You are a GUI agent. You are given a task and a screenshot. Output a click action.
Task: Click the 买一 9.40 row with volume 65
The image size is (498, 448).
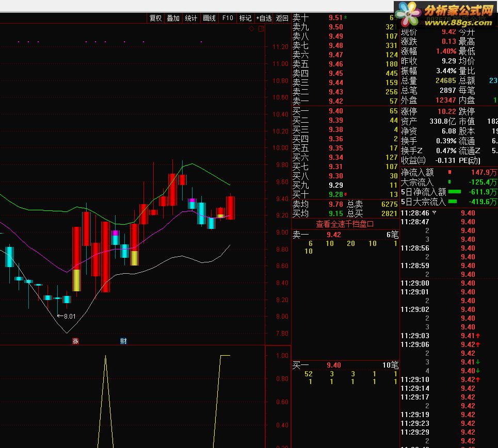point(345,111)
